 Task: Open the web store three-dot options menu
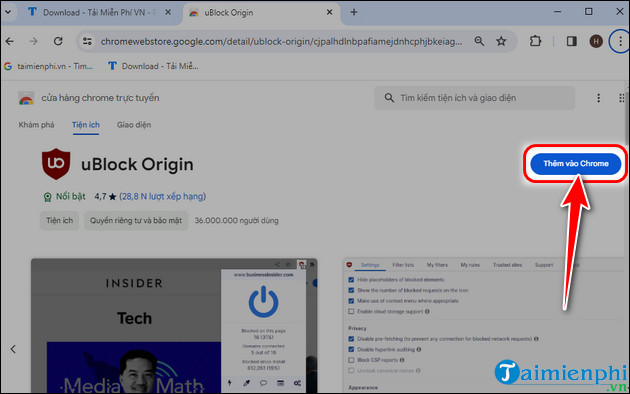click(x=598, y=98)
